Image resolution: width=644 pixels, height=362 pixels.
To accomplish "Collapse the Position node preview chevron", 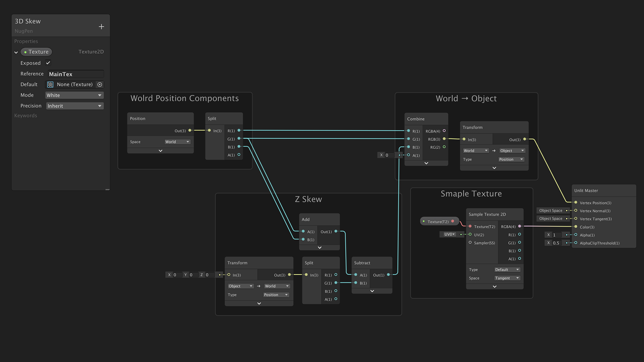I will [x=160, y=151].
